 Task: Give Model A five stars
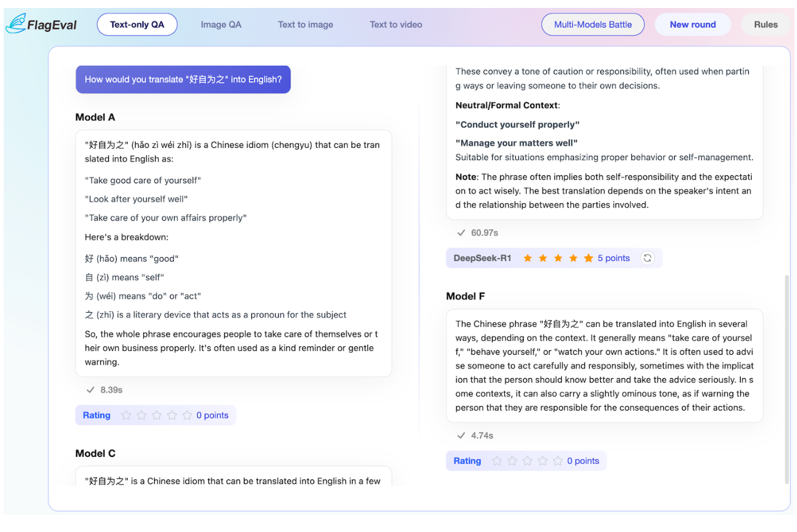point(187,415)
